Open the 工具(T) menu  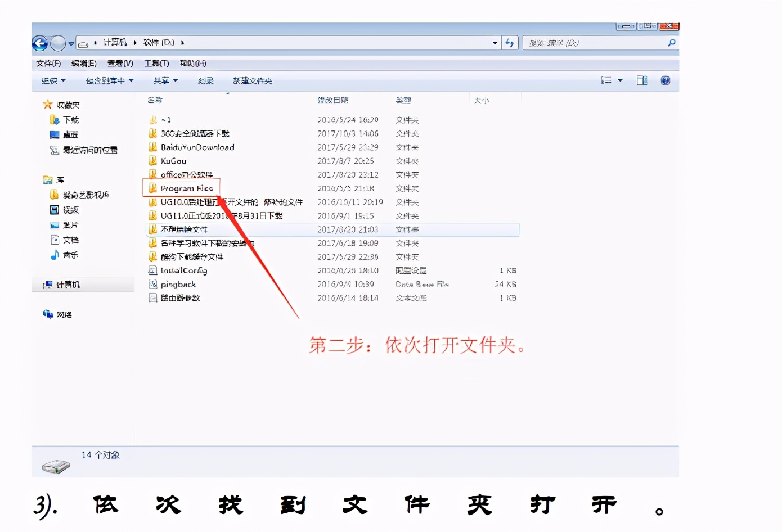156,64
